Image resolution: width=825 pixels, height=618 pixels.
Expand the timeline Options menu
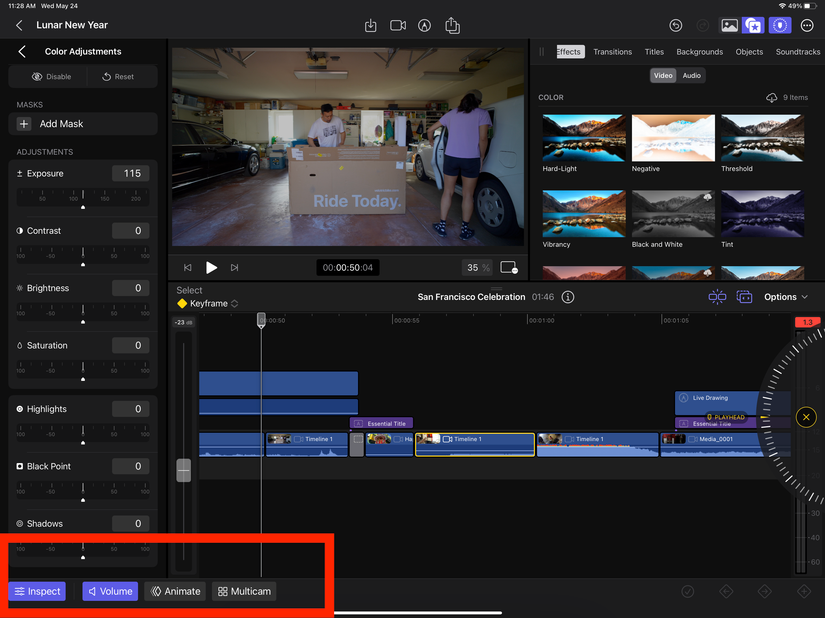pyautogui.click(x=786, y=297)
